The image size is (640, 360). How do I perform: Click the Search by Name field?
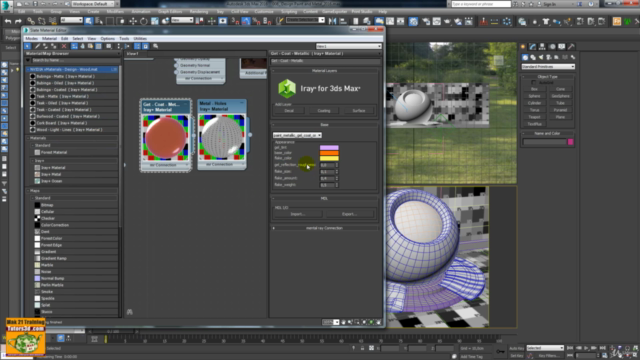click(x=75, y=60)
